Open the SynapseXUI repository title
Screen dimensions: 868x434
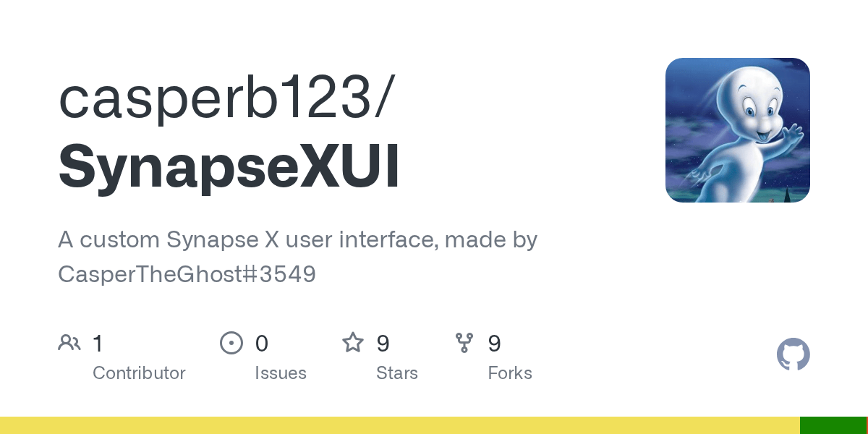229,167
